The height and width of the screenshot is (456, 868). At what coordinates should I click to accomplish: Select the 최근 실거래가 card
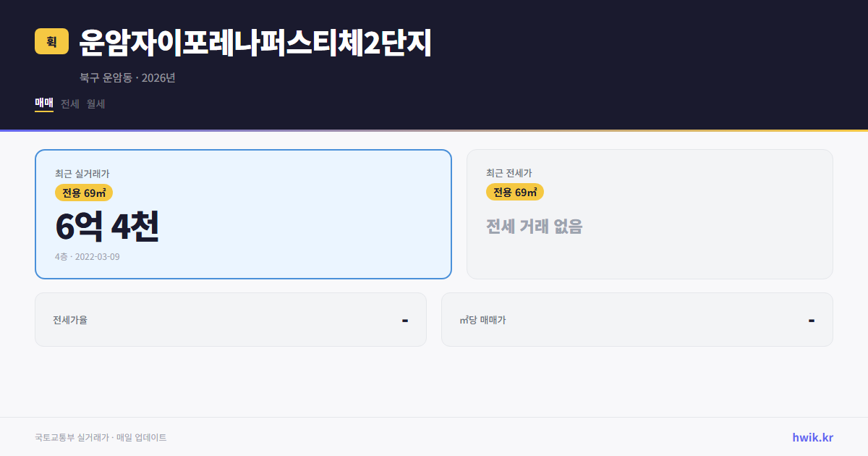click(x=243, y=214)
